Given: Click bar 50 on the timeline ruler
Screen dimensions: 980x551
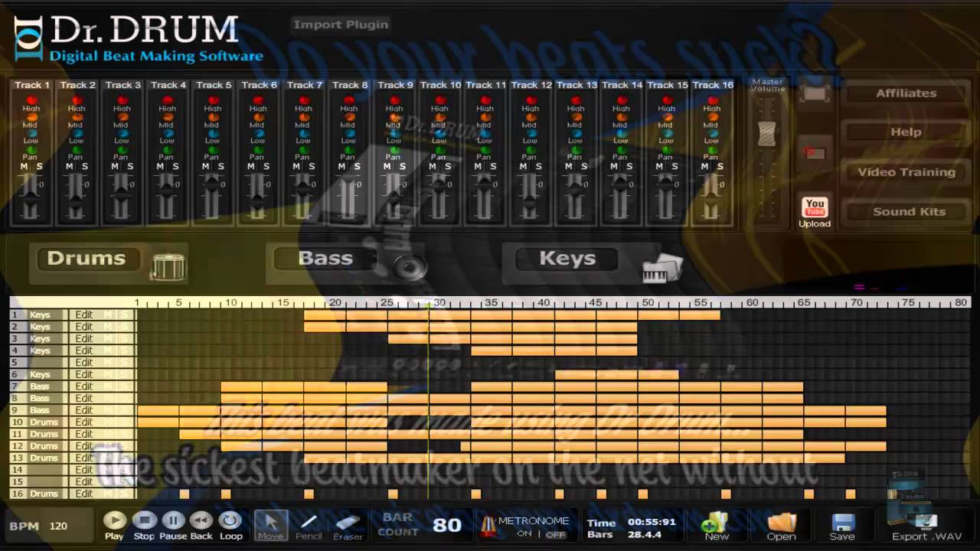Looking at the screenshot, I should coord(648,303).
